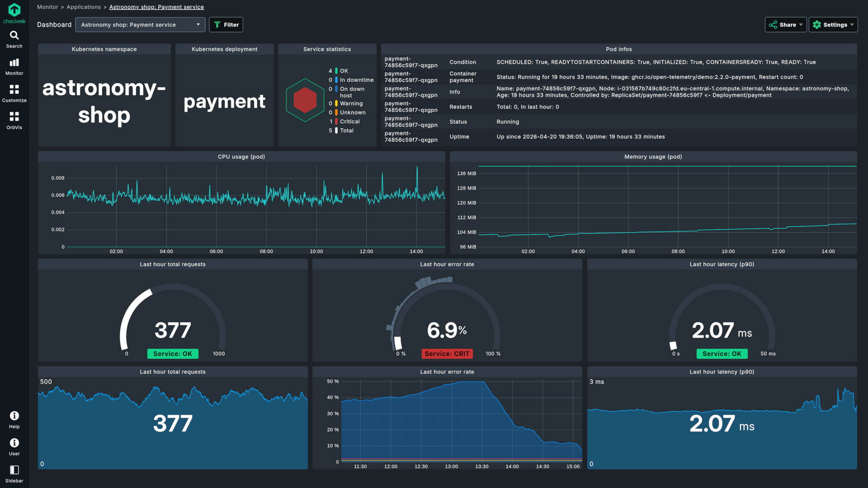868x488 pixels.
Task: Open the Search sidebar icon
Action: (x=14, y=35)
